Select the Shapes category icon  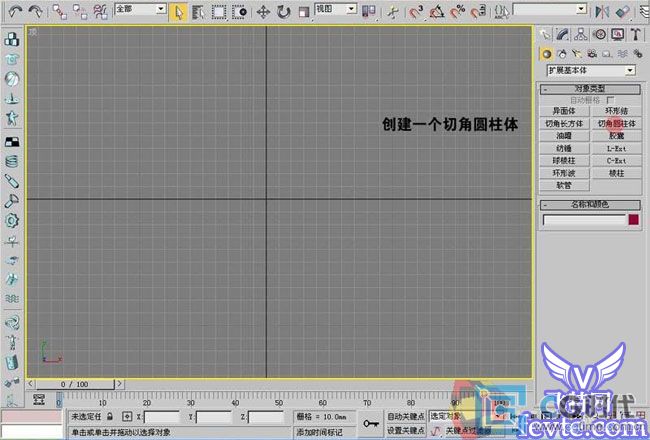click(562, 54)
